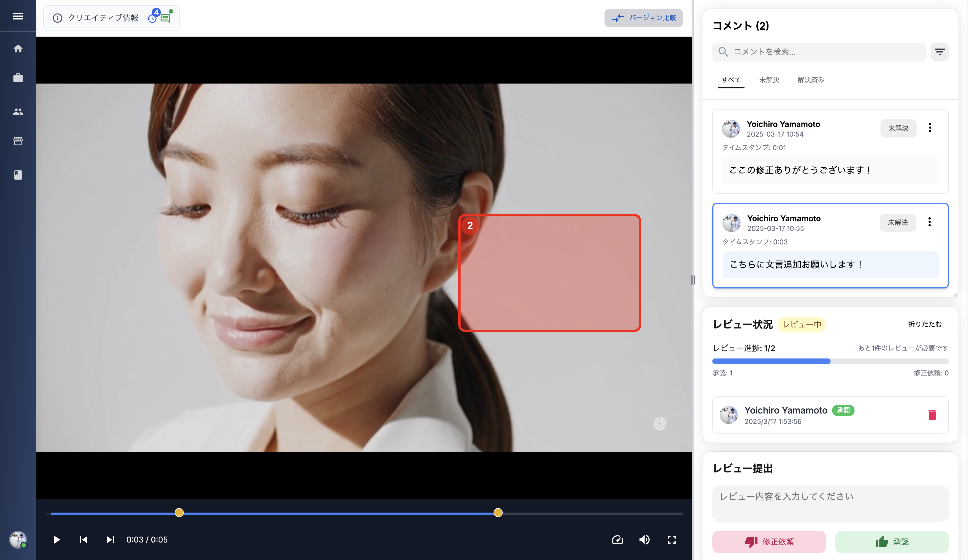The image size is (968, 560).
Task: Mute the video volume
Action: [x=644, y=540]
